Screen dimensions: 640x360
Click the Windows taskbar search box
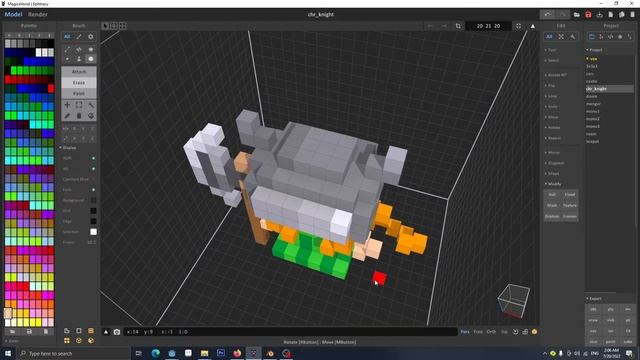tap(74, 353)
